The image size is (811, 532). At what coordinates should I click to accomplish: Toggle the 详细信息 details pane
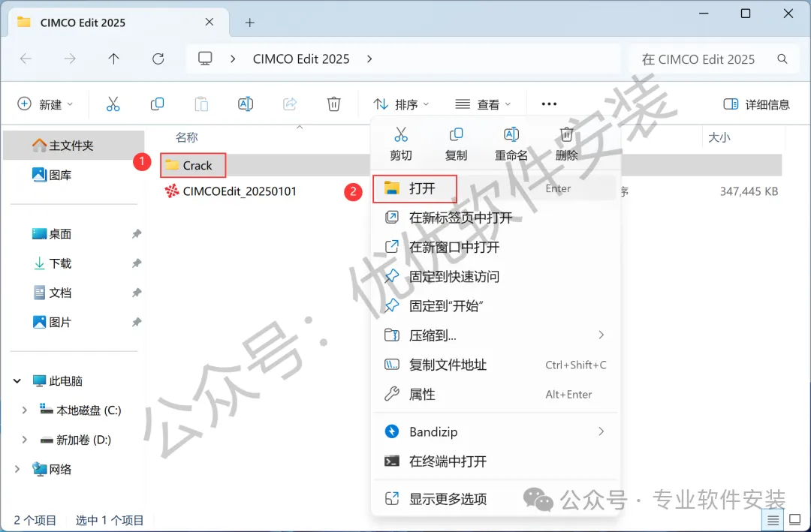[756, 104]
